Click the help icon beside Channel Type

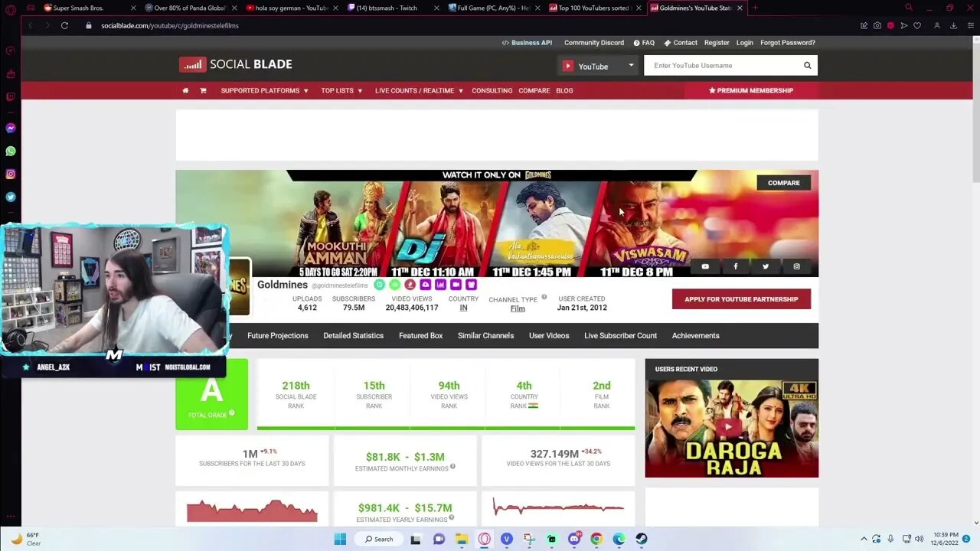pos(544,297)
